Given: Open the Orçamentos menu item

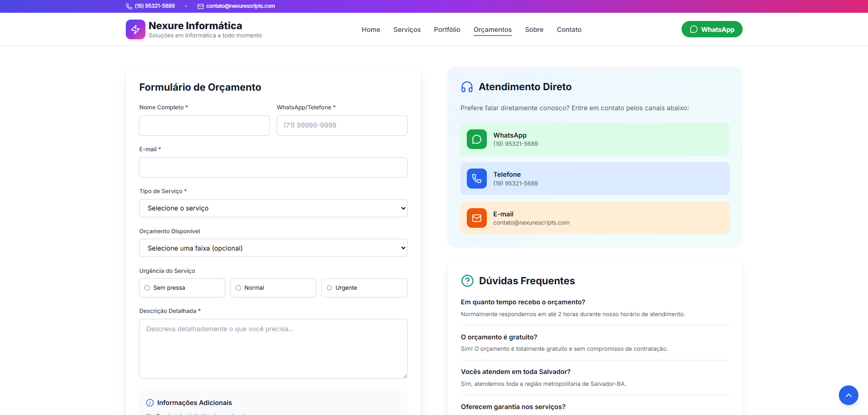Looking at the screenshot, I should coord(493,30).
